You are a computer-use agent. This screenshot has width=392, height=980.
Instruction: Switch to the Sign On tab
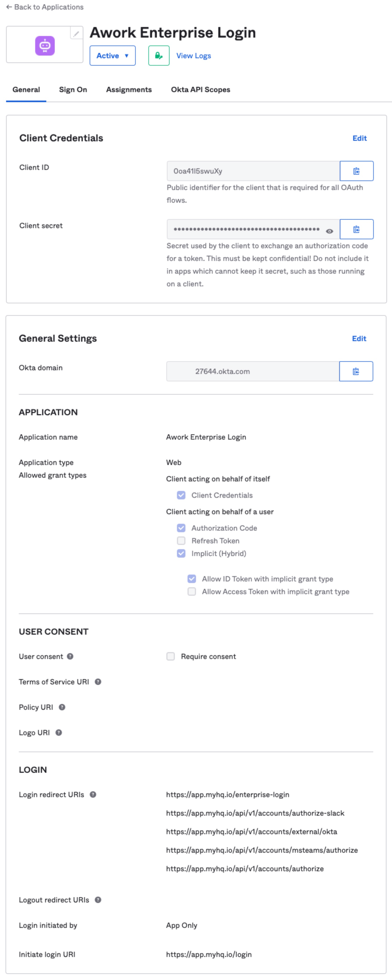(x=73, y=90)
